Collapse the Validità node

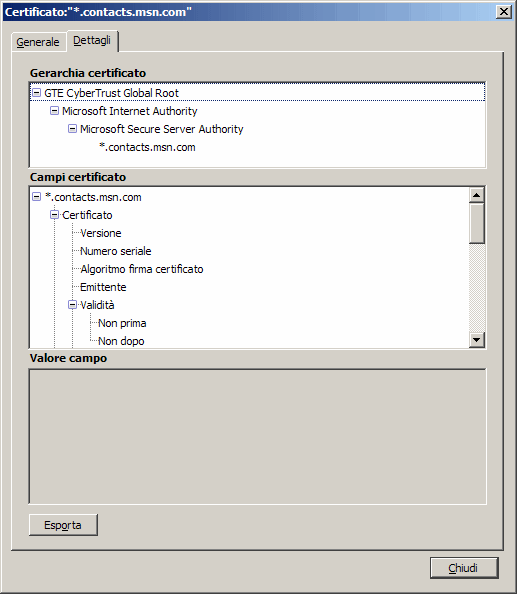click(x=72, y=305)
